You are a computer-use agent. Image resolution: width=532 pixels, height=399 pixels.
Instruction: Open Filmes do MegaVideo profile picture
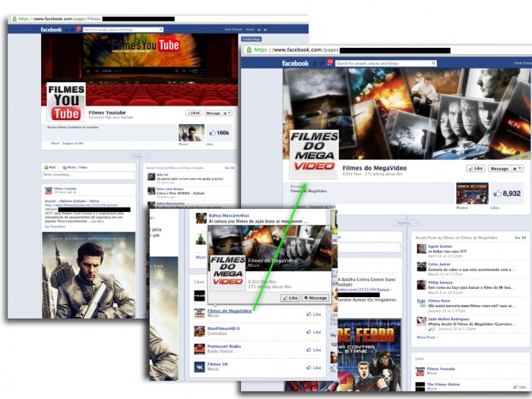(314, 154)
